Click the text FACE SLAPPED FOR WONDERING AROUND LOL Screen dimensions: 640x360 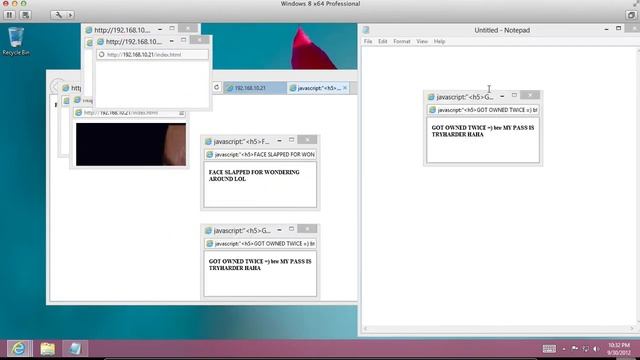pos(254,176)
